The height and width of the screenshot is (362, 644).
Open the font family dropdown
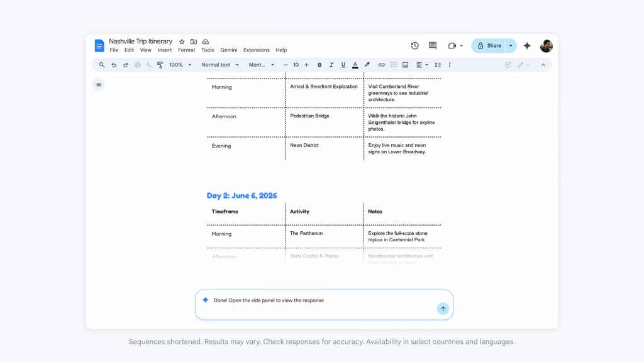click(x=261, y=65)
